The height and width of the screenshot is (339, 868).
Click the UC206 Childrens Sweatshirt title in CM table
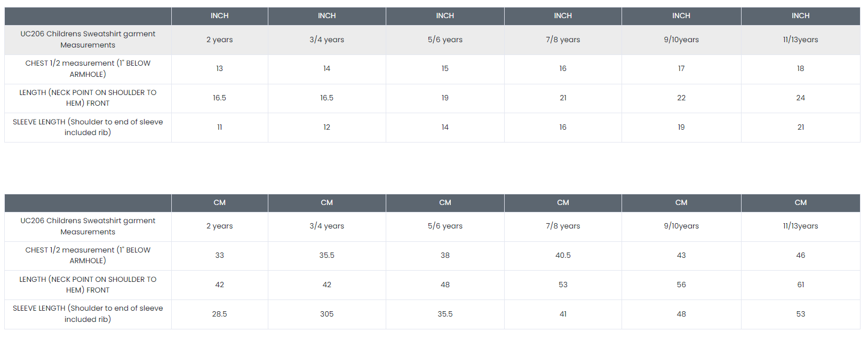tap(88, 226)
